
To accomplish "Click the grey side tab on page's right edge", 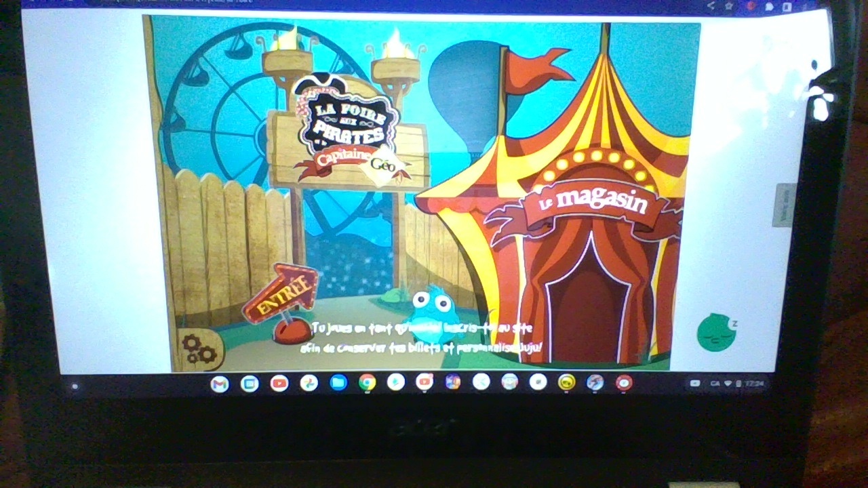I will tap(785, 205).
